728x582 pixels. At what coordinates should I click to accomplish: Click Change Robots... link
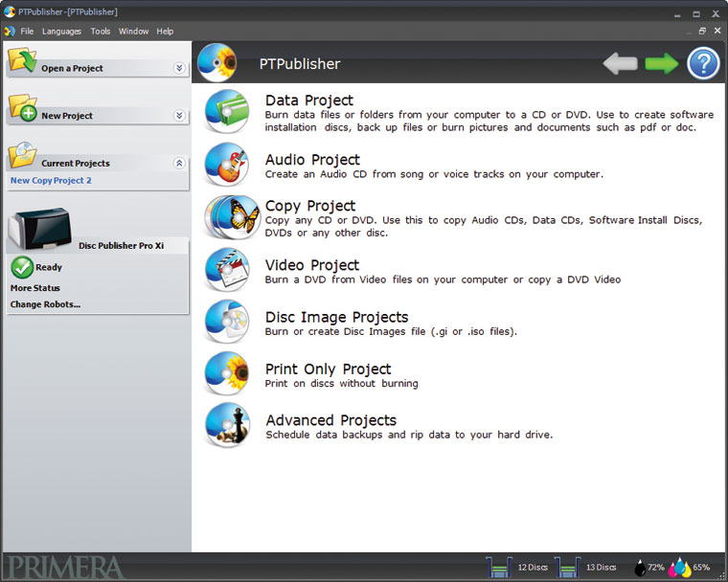[x=45, y=304]
